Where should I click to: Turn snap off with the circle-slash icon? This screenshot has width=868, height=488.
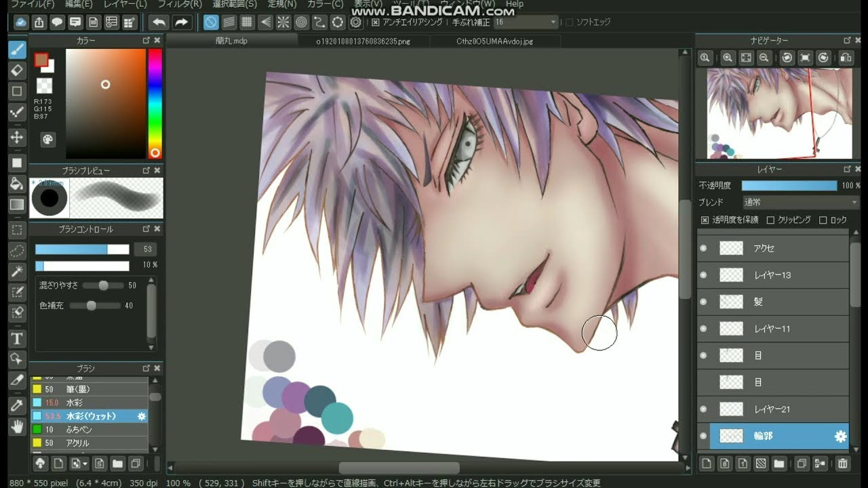211,22
